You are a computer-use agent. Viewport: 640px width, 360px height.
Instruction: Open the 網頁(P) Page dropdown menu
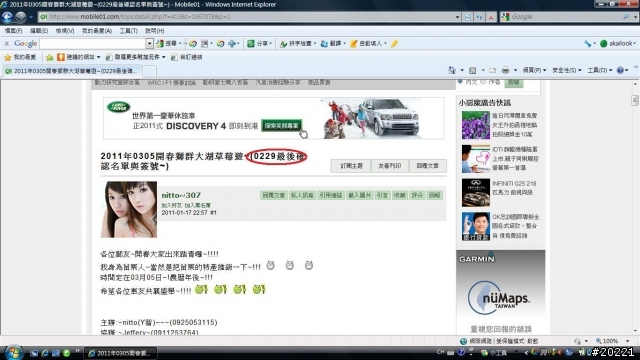(534, 70)
